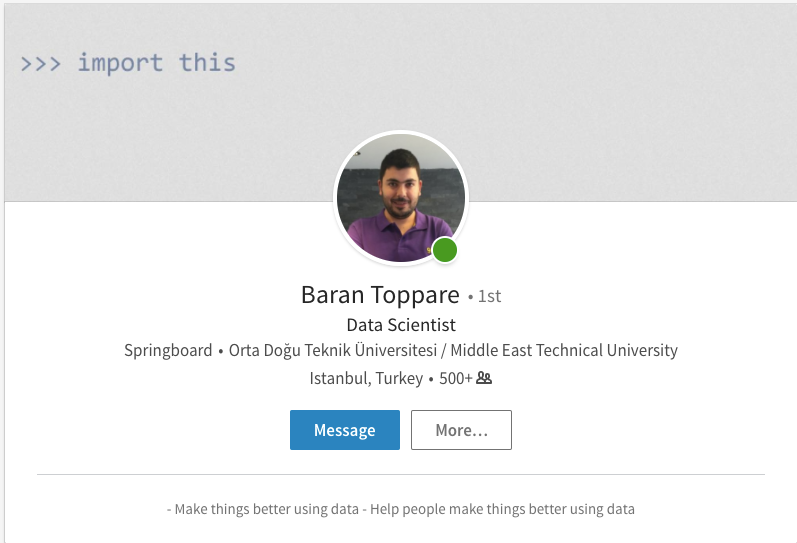
Task: View the 500+ connections count
Action: [x=456, y=378]
